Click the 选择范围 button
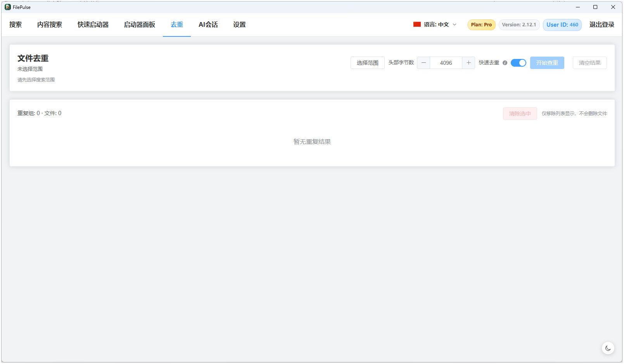The image size is (624, 364). tap(368, 63)
